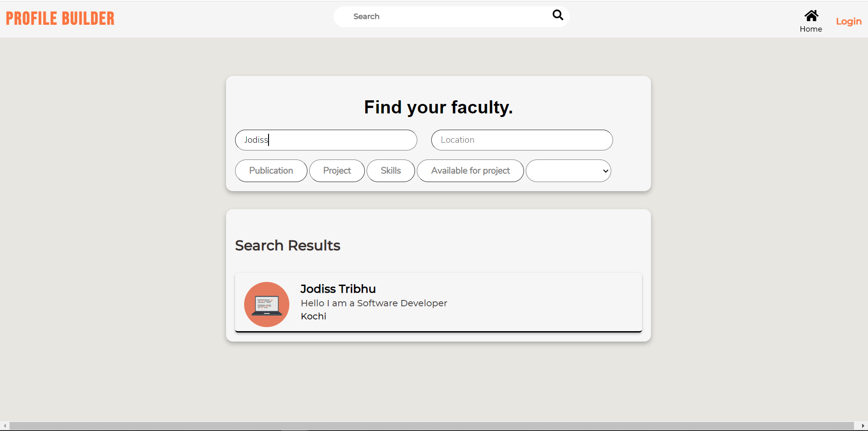
Task: Click the PROFILE BUILDER logo
Action: click(60, 18)
